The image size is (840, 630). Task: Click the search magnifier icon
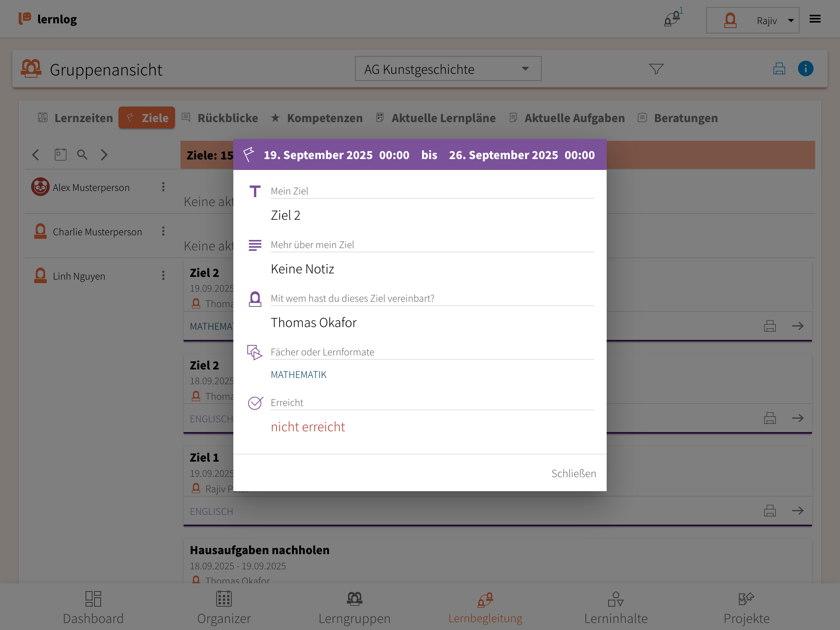82,154
